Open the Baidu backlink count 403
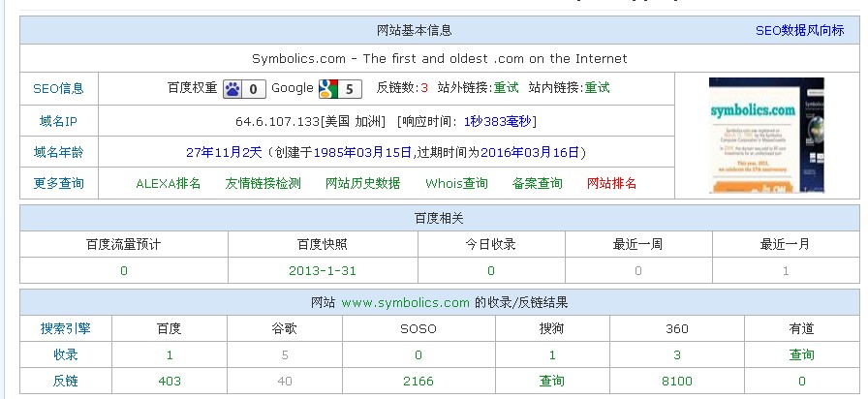The height and width of the screenshot is (399, 868). pyautogui.click(x=170, y=382)
